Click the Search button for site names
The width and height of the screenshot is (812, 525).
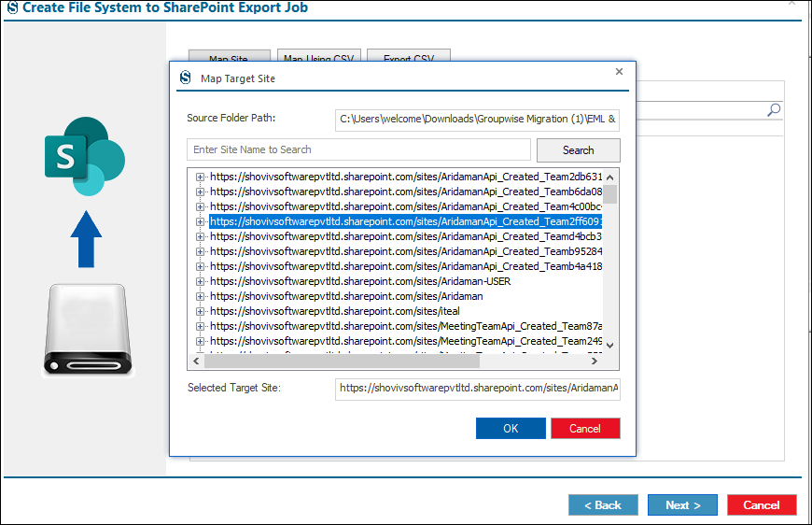[x=578, y=150]
